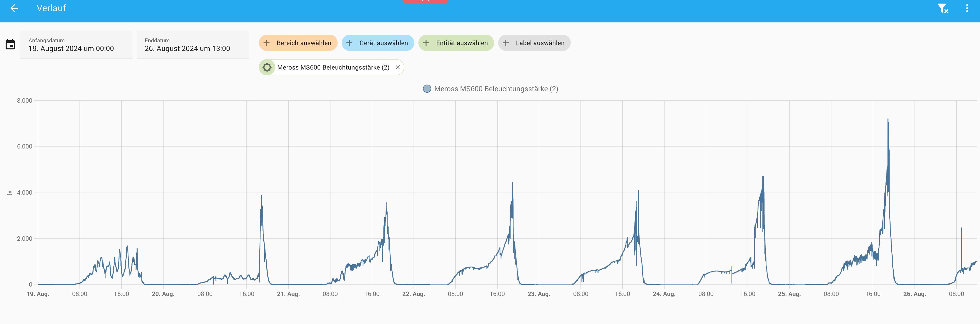Open the Label auswählen picker
The image size is (980, 324).
point(540,43)
